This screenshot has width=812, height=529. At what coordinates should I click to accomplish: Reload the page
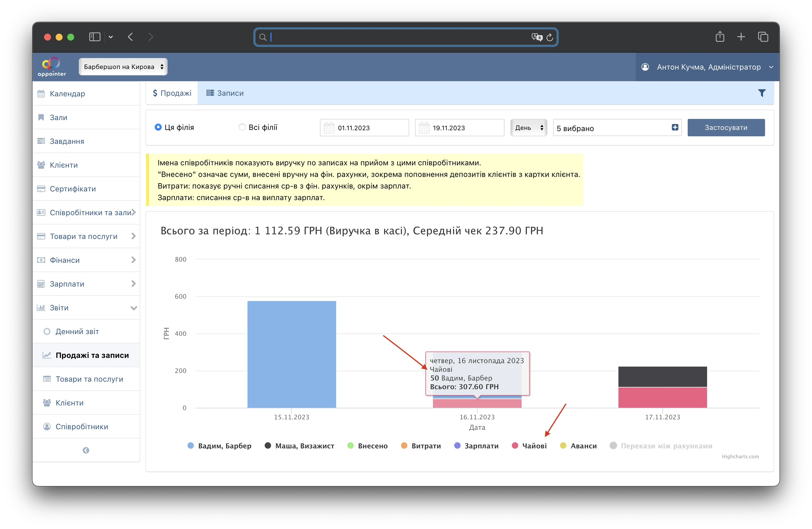[550, 37]
